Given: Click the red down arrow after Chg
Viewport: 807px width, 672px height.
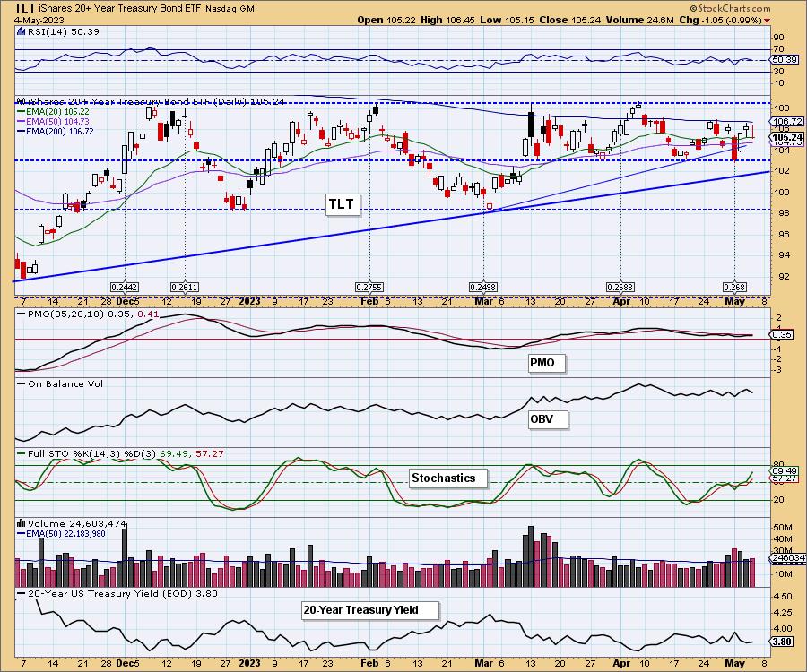Looking at the screenshot, I should (767, 20).
